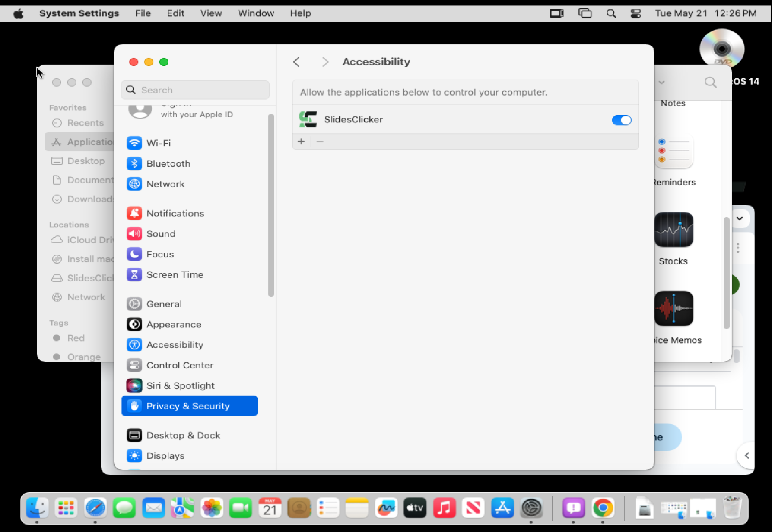Open the Help menu
The image size is (780, 532).
click(x=301, y=13)
